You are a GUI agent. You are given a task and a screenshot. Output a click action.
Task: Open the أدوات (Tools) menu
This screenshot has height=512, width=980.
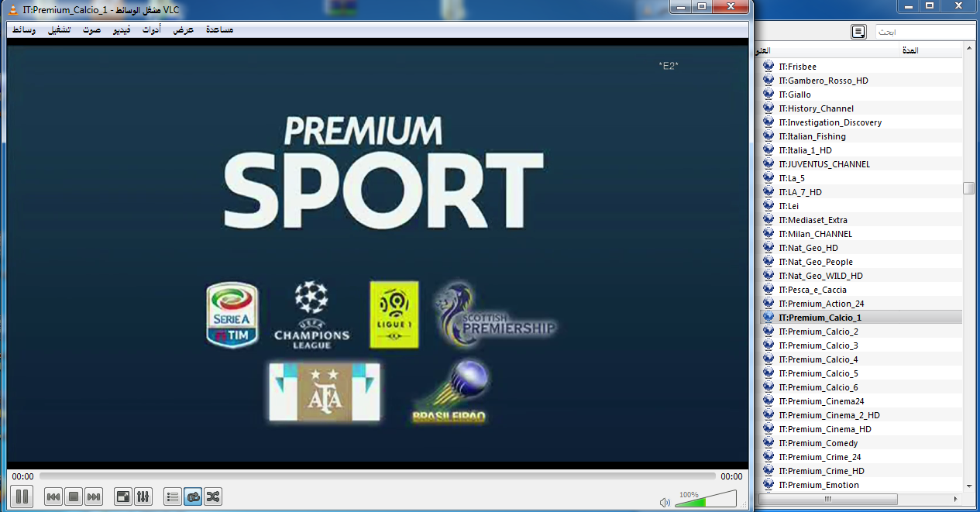click(152, 29)
